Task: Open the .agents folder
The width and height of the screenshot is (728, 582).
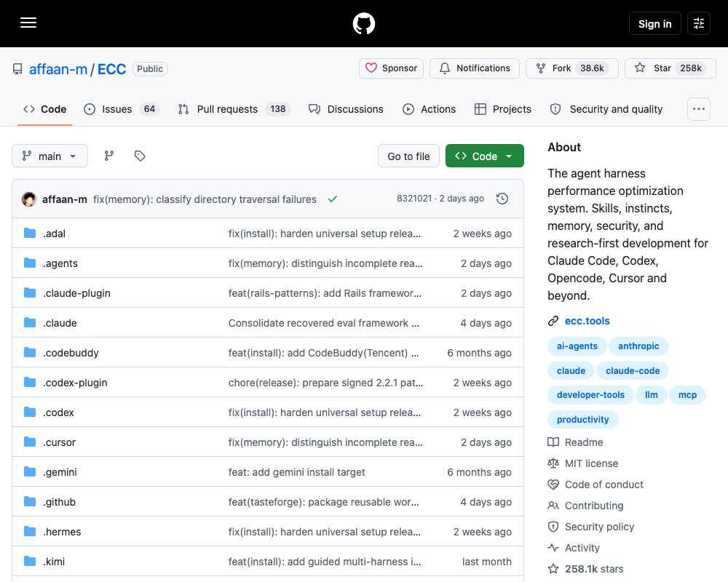Action: 60,263
